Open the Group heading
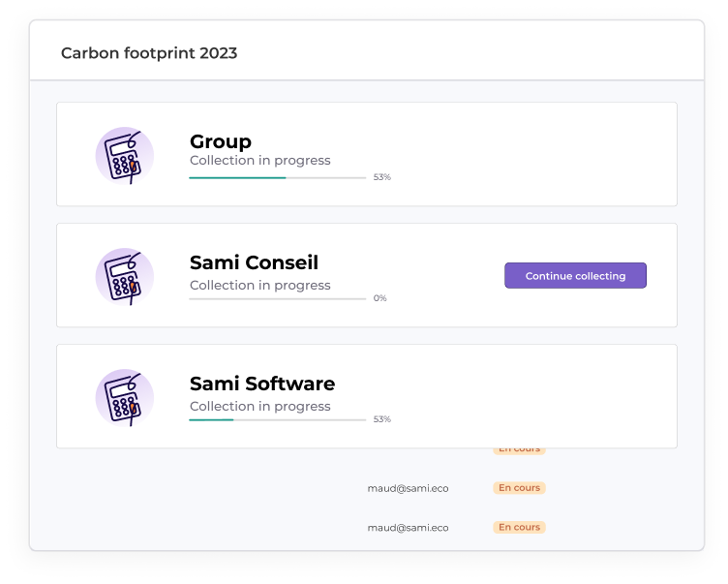The image size is (728, 584). click(221, 141)
